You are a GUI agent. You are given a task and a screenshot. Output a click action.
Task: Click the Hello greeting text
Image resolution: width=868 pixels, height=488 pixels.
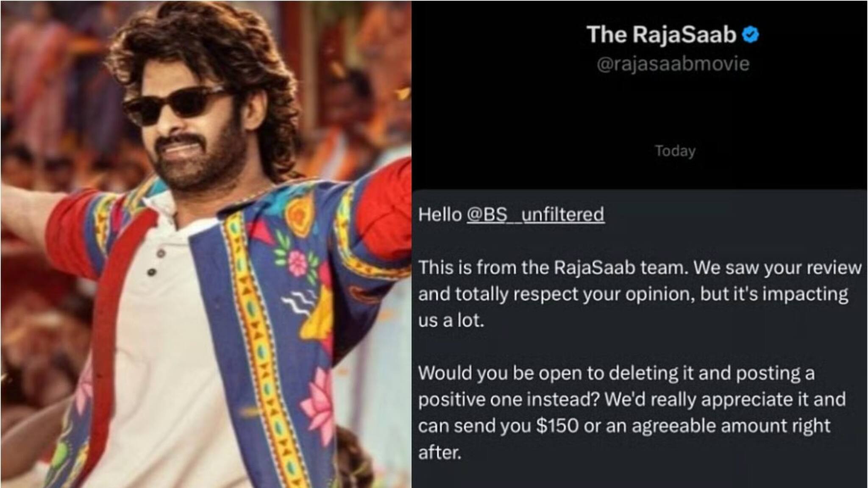point(440,215)
